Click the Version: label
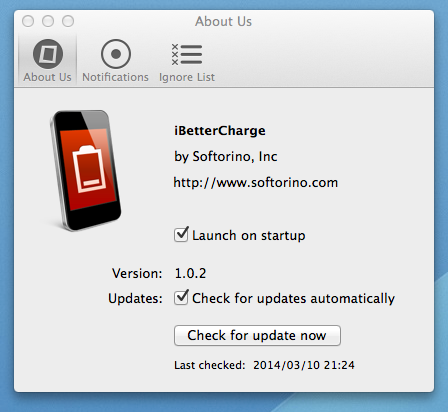 pyautogui.click(x=137, y=273)
